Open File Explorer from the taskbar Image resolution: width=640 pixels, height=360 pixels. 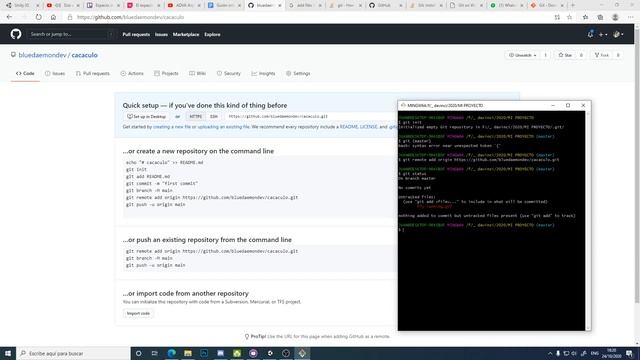(x=188, y=353)
